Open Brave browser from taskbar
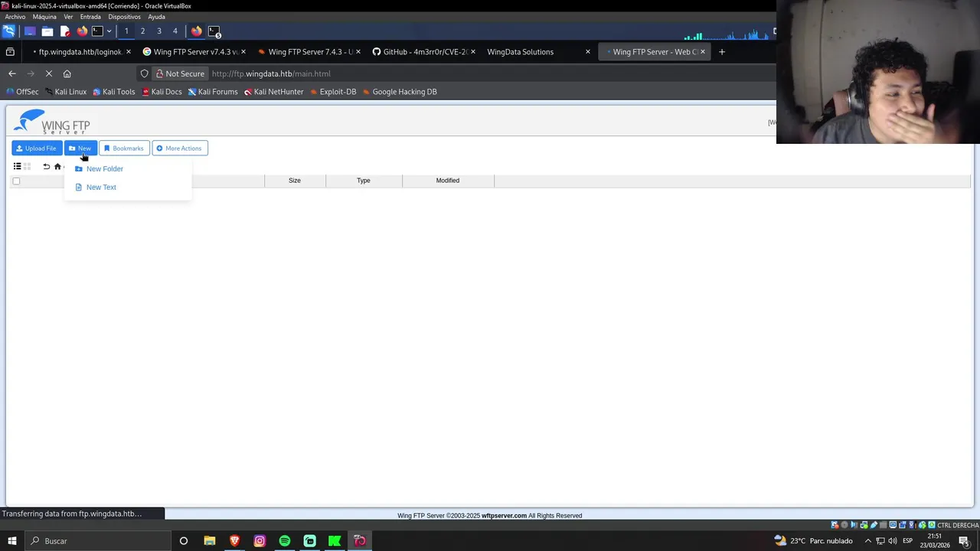The height and width of the screenshot is (551, 980). (234, 541)
